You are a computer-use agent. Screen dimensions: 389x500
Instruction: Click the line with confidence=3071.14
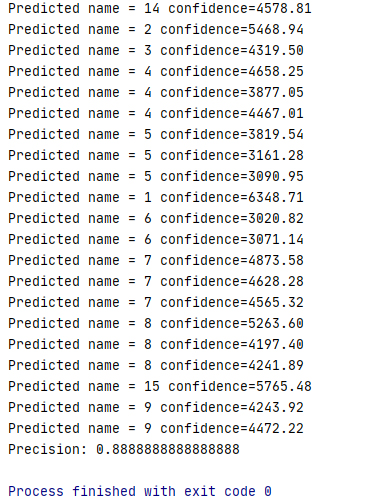[156, 239]
